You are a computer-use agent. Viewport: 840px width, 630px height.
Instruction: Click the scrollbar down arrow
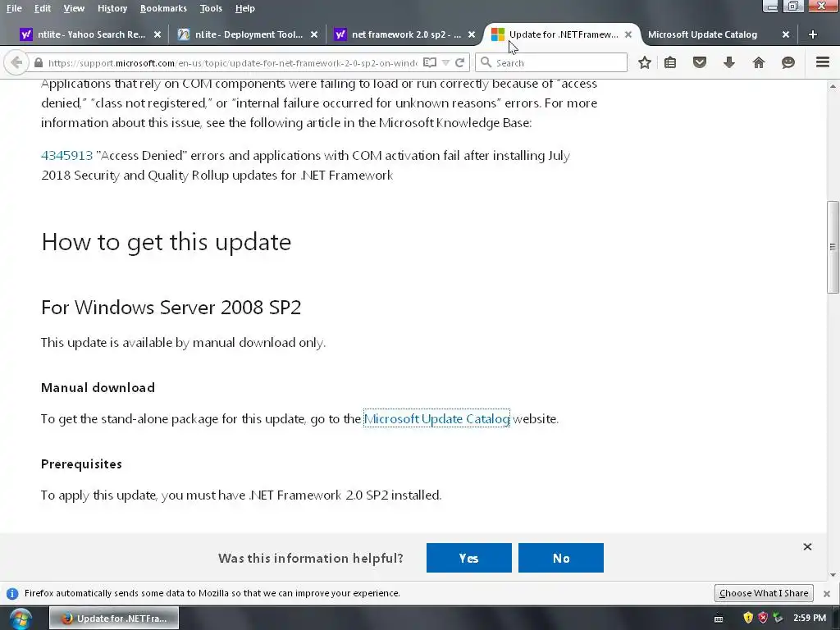click(833, 575)
